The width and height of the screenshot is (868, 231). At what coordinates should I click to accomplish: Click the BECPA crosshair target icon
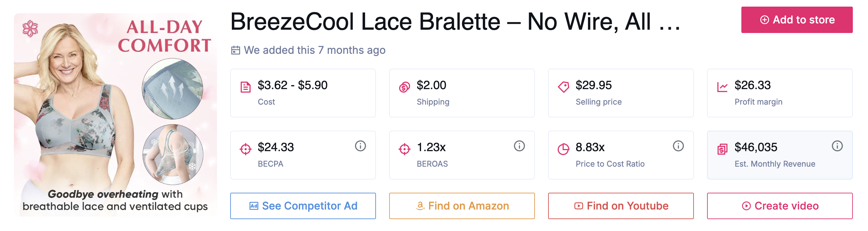click(246, 149)
